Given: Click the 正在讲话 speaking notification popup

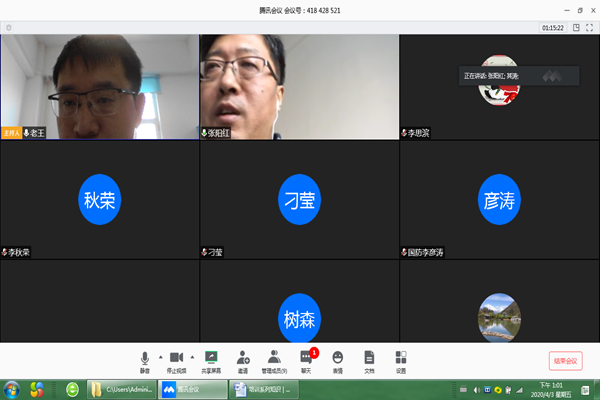Looking at the screenshot, I should tap(519, 76).
